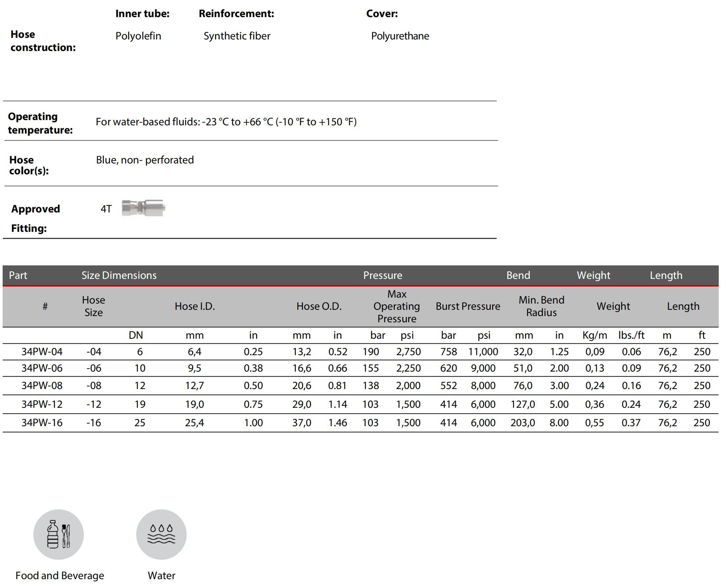726x588 pixels.
Task: Select part number 34PW-04
Action: click(42, 352)
